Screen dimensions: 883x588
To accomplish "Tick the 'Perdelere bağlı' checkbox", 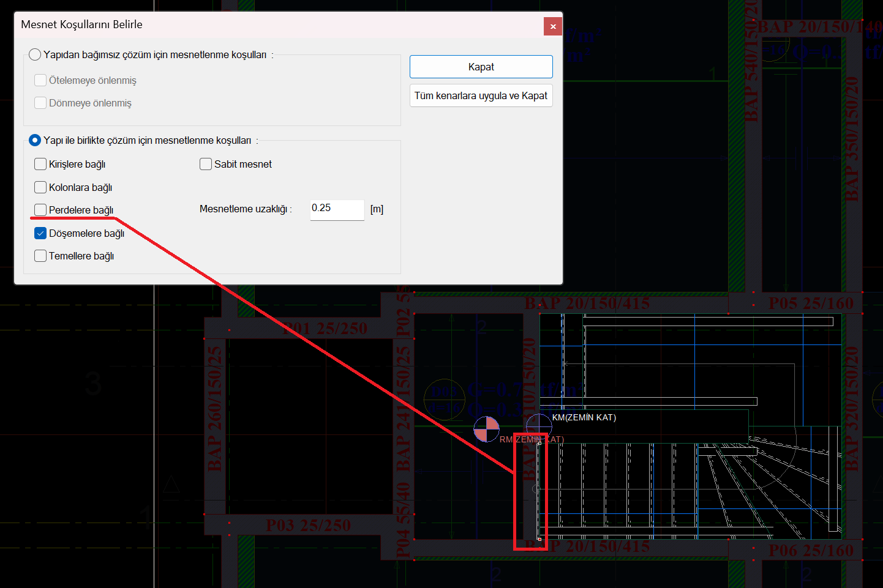I will pyautogui.click(x=40, y=210).
